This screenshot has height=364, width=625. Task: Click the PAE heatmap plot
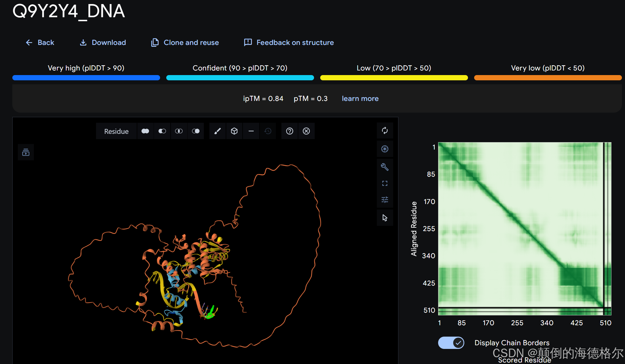(x=524, y=228)
